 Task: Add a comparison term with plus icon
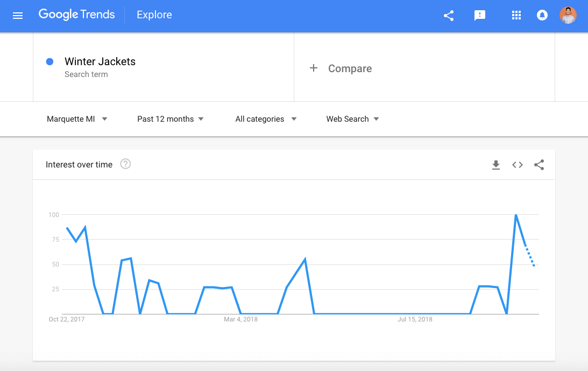click(x=314, y=68)
